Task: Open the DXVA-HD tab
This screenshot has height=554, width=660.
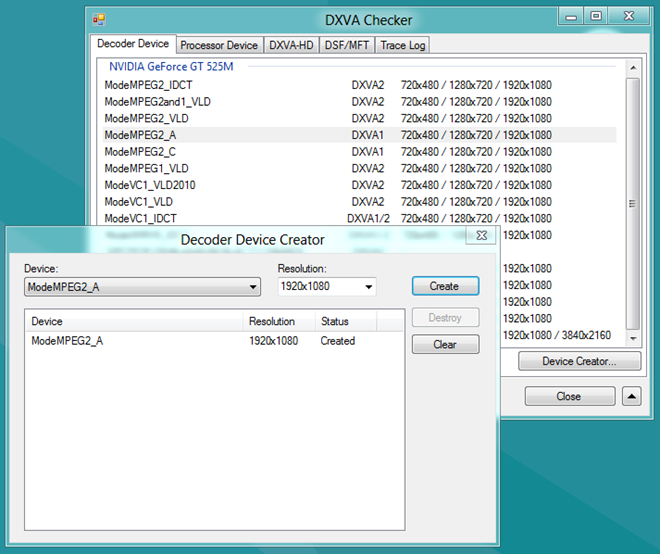Action: click(x=290, y=45)
